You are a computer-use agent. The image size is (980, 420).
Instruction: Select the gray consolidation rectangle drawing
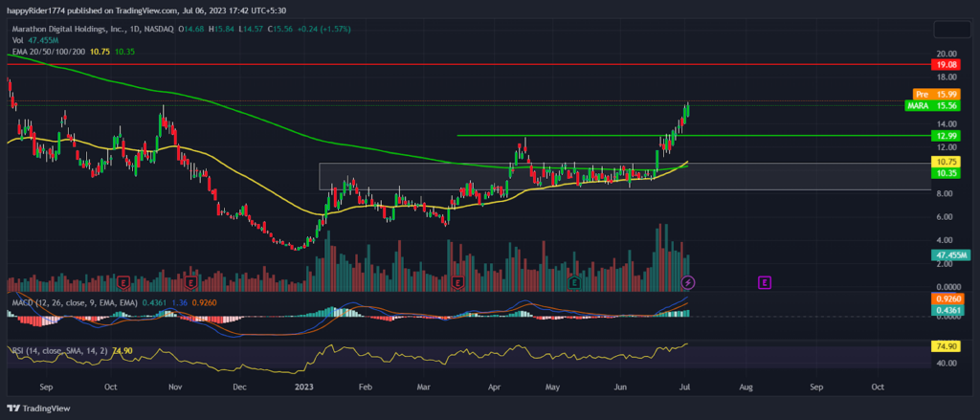[x=625, y=177]
